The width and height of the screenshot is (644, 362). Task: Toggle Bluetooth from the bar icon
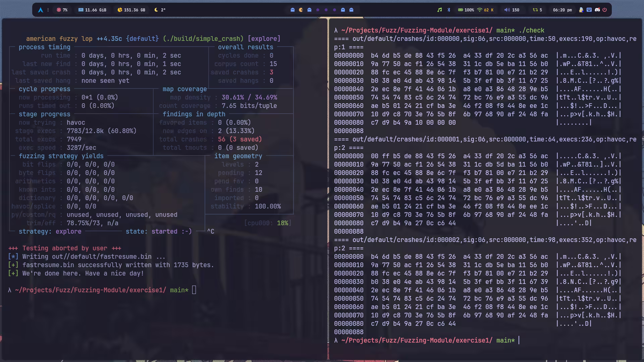click(449, 10)
